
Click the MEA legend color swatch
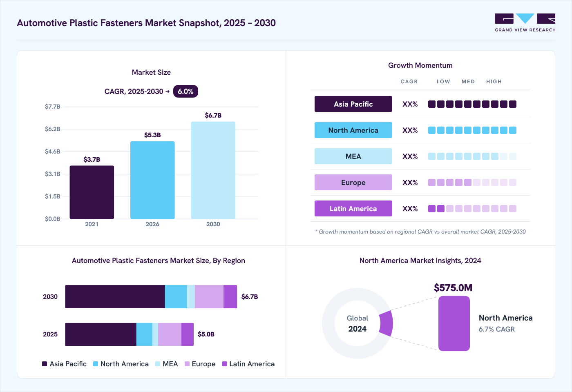coord(158,364)
